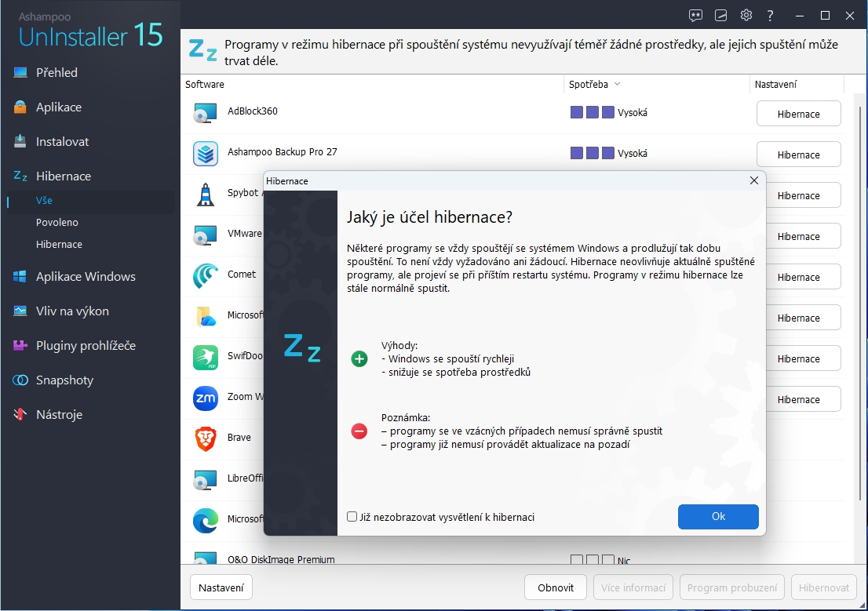Click the skin/theme icon in title bar
This screenshot has width=868, height=611.
720,16
